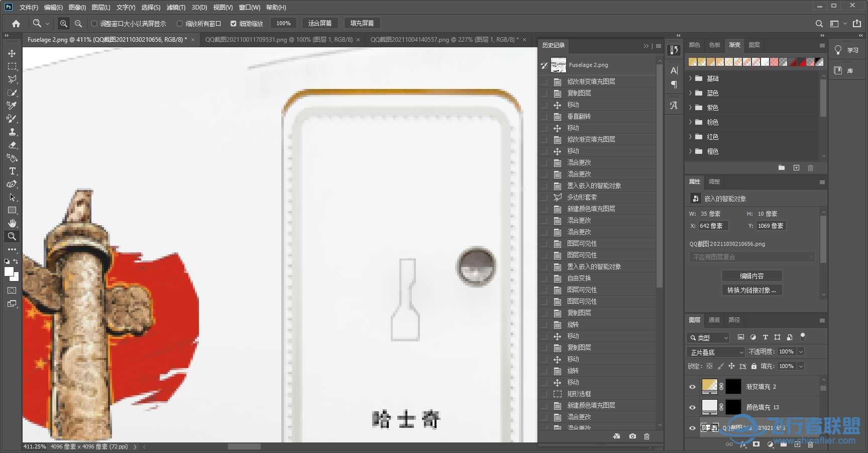Select the Zoom tool in toolbar

click(12, 236)
